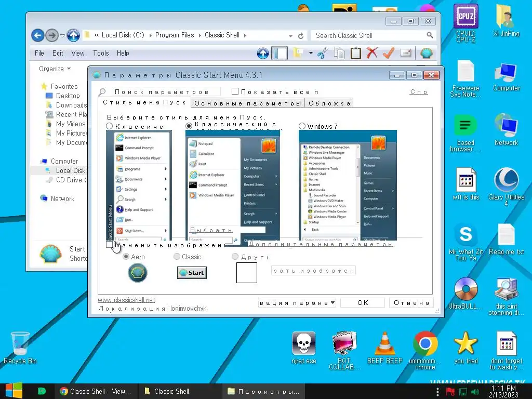Screen dimensions: 532x399
Task: Switch to Classic Shell - View Chrome taskbar item
Action: [x=96, y=391]
